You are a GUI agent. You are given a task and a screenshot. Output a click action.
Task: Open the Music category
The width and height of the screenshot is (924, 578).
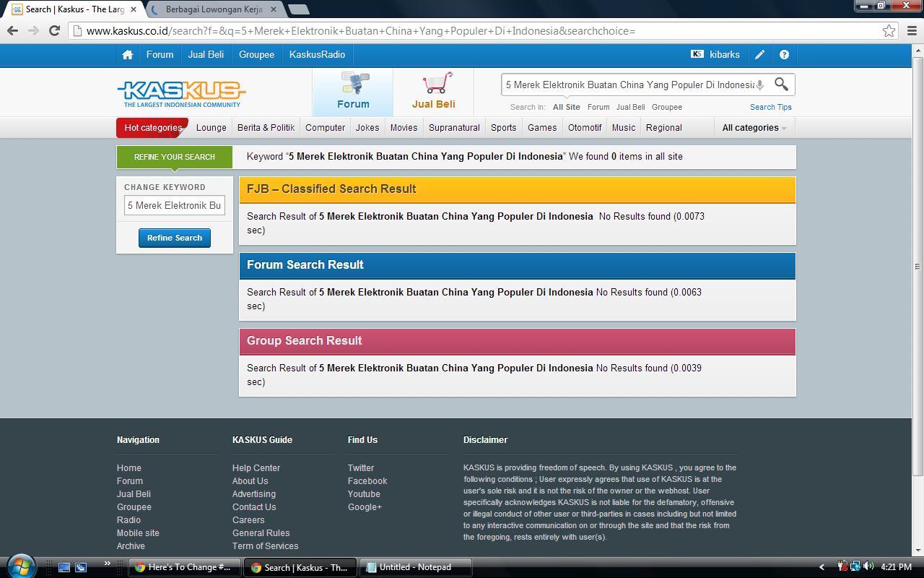click(624, 128)
